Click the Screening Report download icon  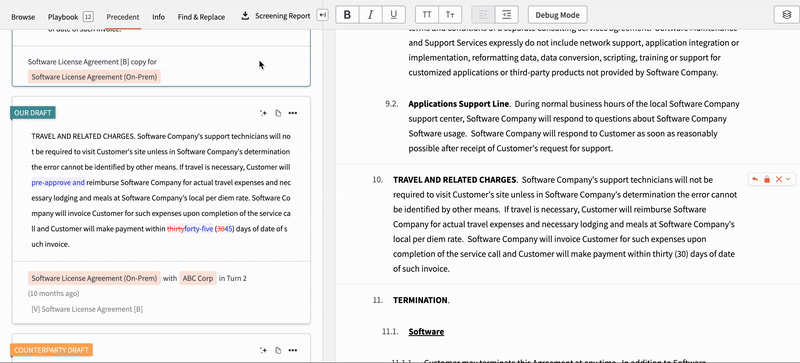[245, 16]
